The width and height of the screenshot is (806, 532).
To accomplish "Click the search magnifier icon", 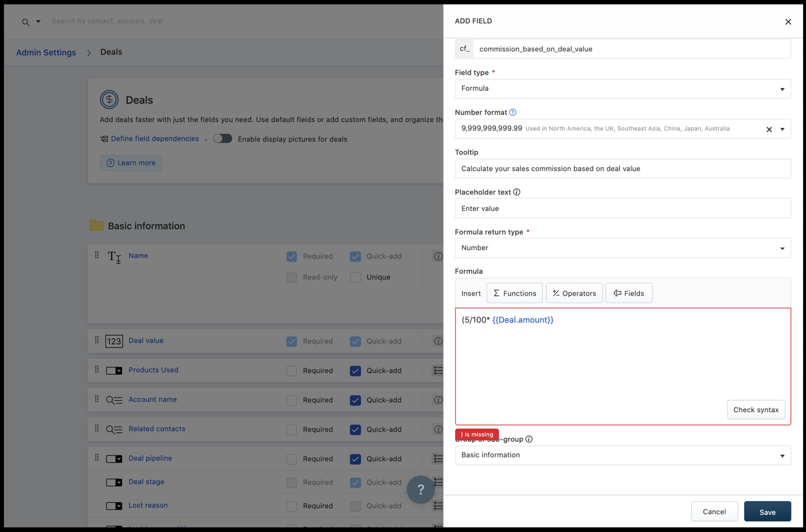I will (26, 22).
